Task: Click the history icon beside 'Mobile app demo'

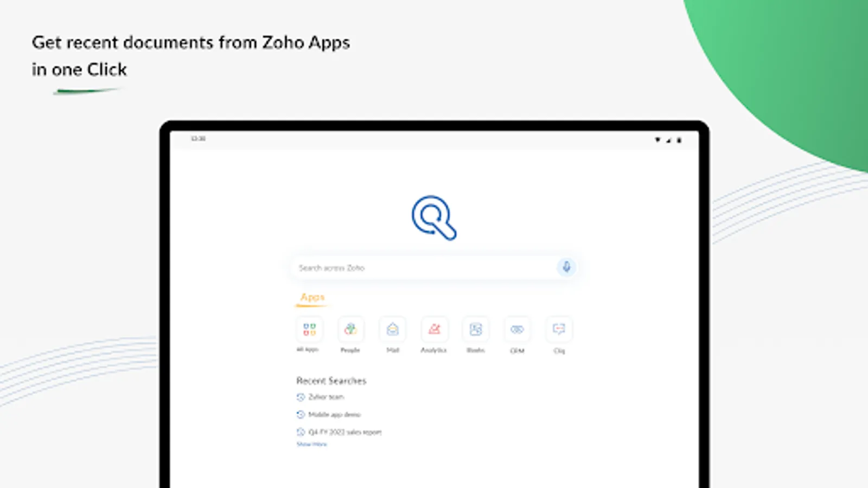Action: coord(301,415)
